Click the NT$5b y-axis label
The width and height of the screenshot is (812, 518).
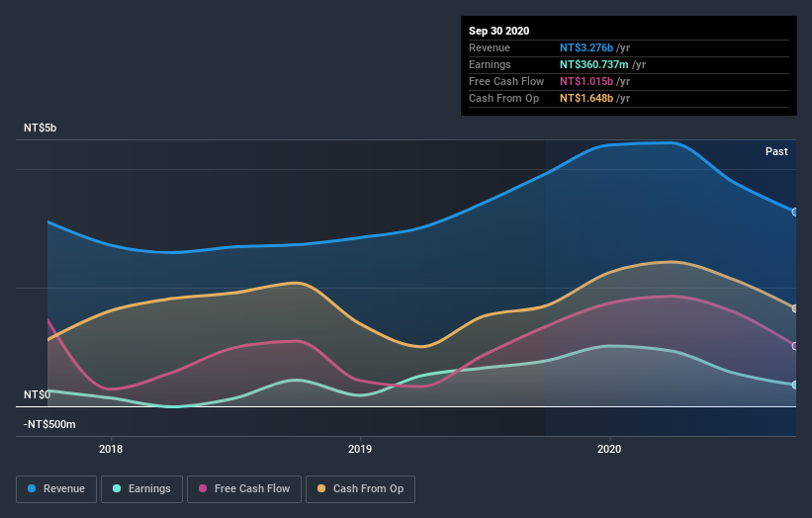40,128
